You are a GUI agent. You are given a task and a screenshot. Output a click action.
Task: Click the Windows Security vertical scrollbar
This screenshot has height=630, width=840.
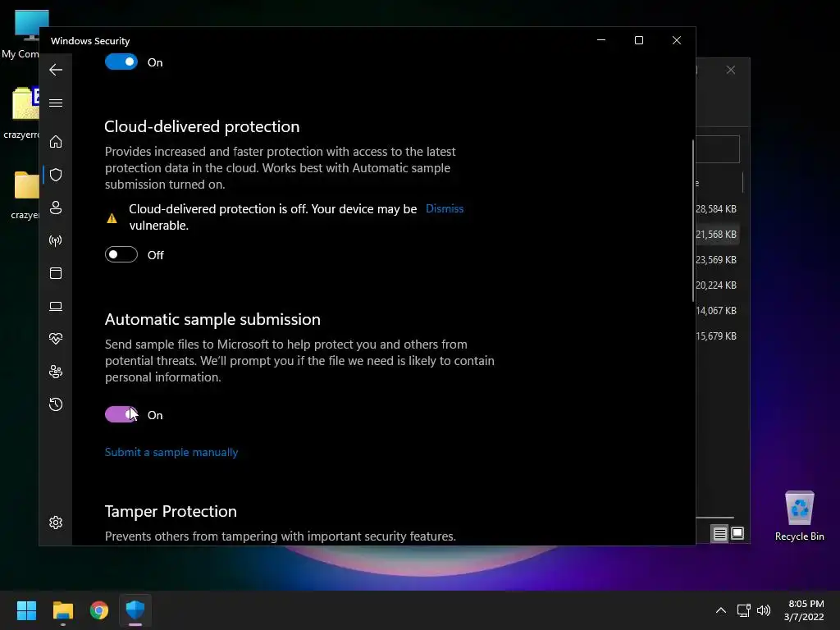[x=693, y=221]
